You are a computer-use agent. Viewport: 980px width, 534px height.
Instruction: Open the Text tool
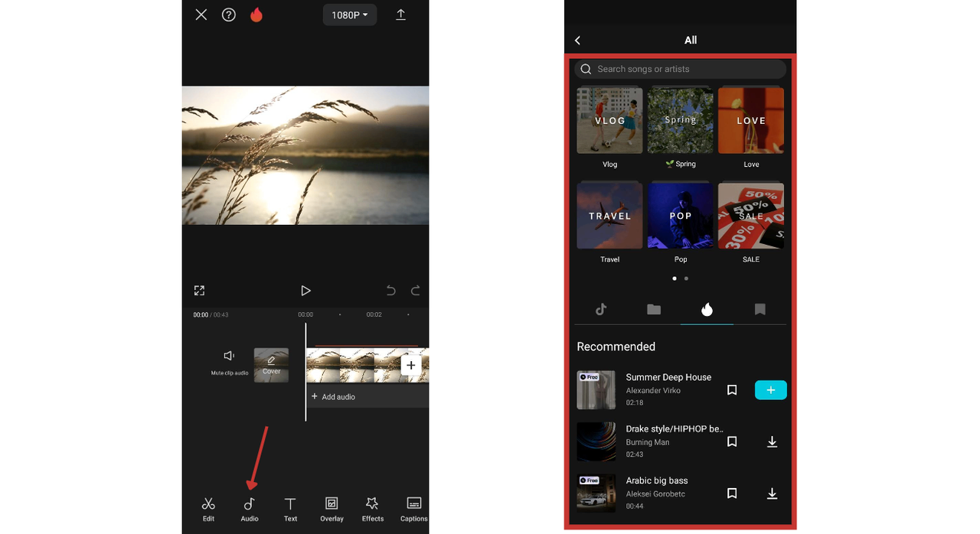(290, 509)
